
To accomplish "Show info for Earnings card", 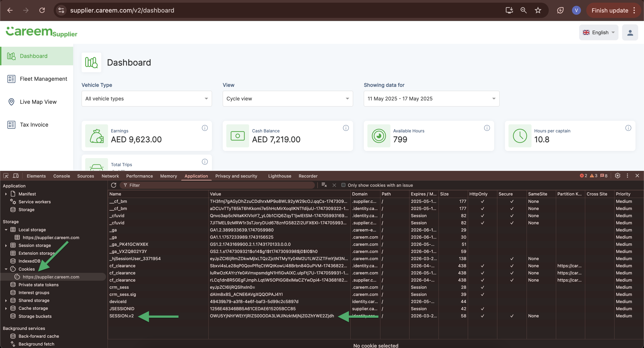I will pyautogui.click(x=205, y=128).
